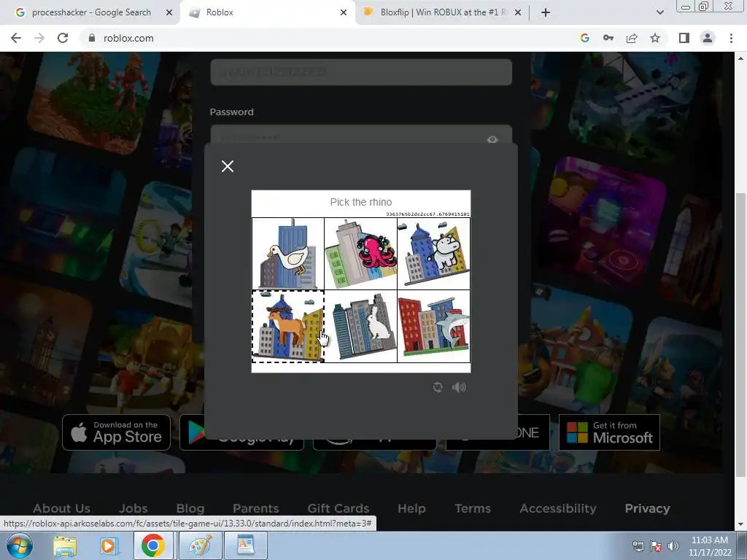Open a new browser tab
747x560 pixels.
point(546,12)
